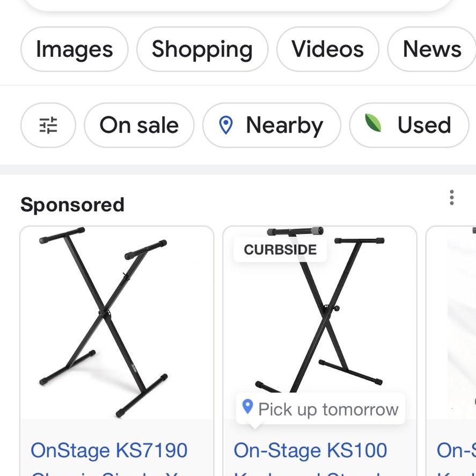476x476 pixels.
Task: Tap the three-dot menu beside Sponsored
Action: pyautogui.click(x=451, y=197)
